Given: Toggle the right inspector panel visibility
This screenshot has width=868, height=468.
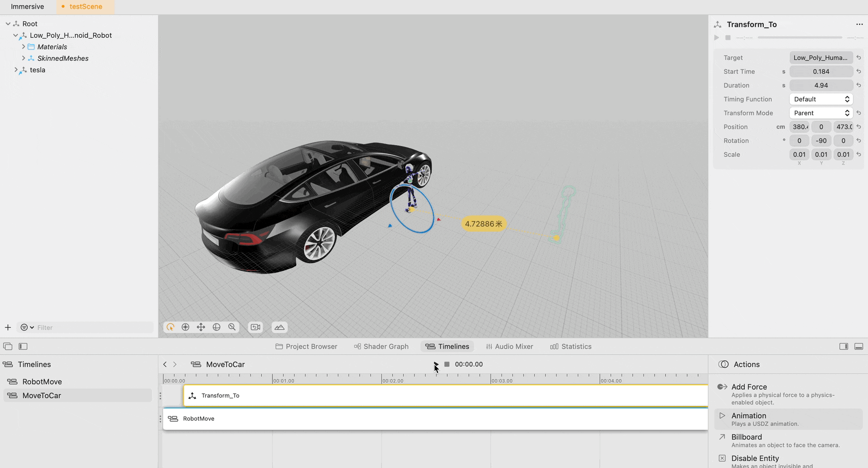Looking at the screenshot, I should (844, 346).
